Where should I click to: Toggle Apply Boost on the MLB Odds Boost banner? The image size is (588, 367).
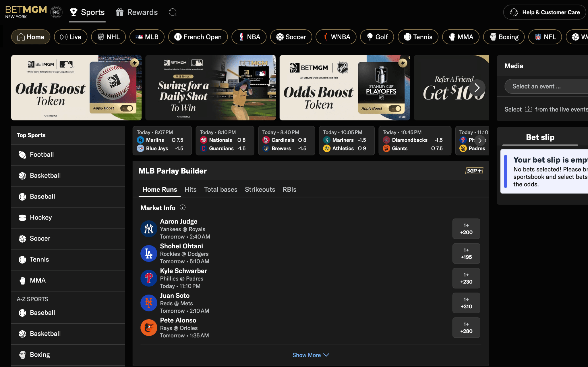(x=127, y=108)
